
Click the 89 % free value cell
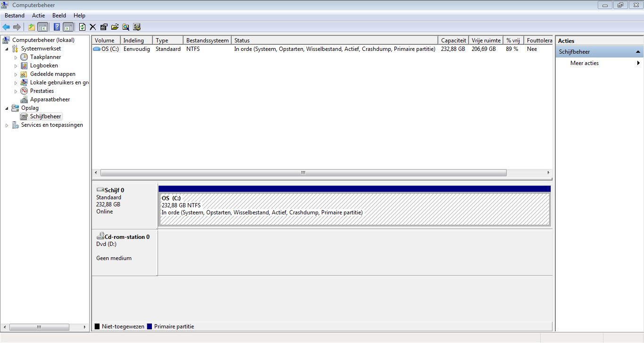pyautogui.click(x=512, y=49)
